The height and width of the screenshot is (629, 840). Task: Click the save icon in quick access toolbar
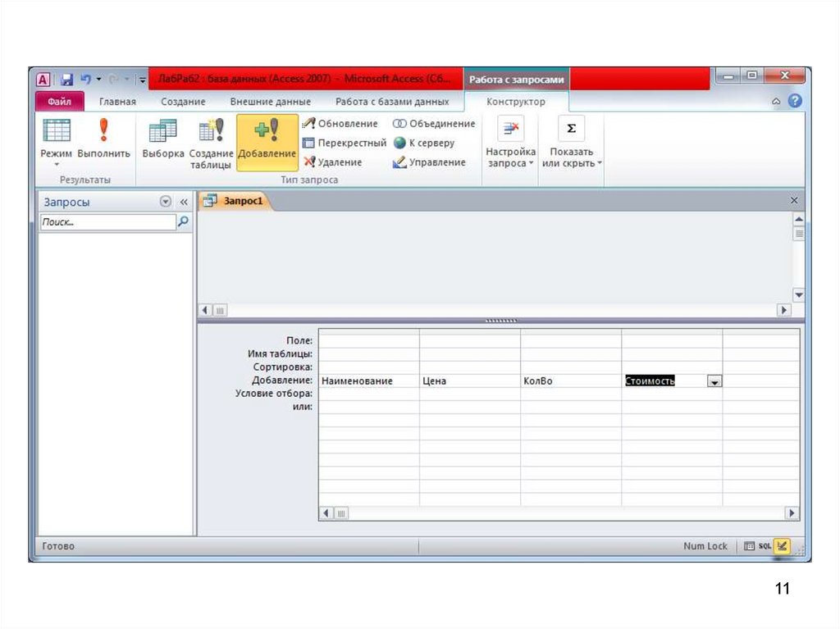[x=66, y=80]
